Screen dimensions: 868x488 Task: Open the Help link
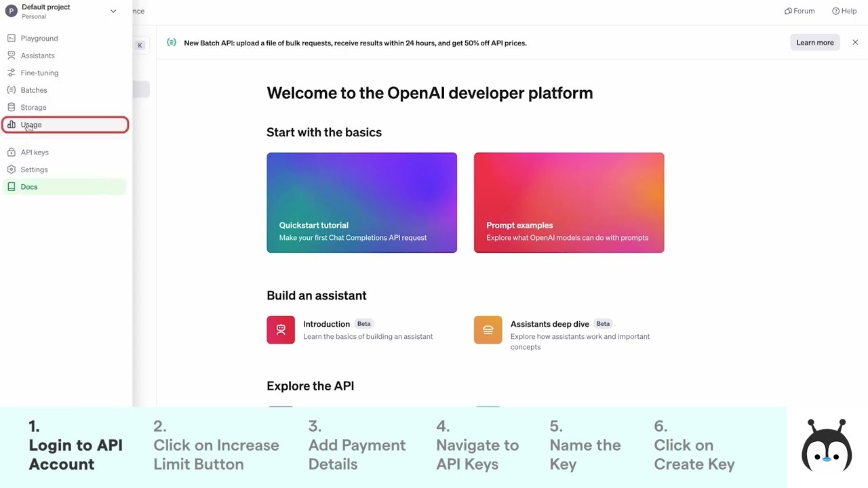click(x=844, y=11)
